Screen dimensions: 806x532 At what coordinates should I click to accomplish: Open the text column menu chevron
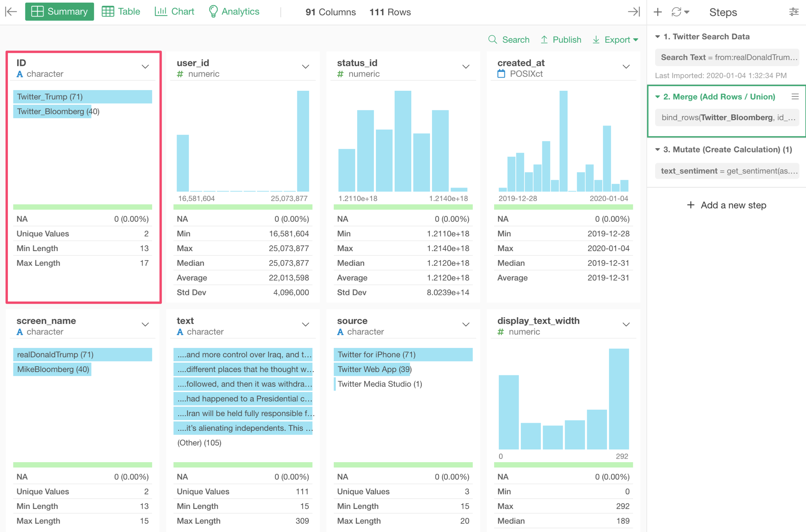[x=305, y=324]
